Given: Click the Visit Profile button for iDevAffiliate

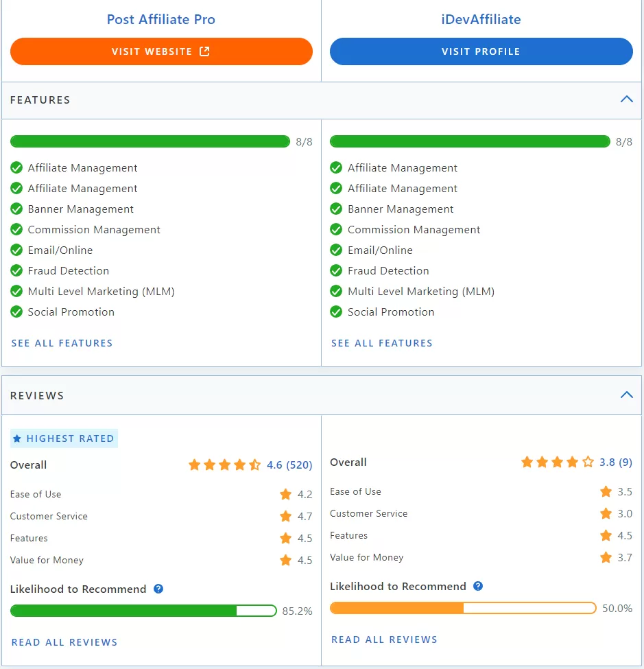Looking at the screenshot, I should tap(481, 51).
